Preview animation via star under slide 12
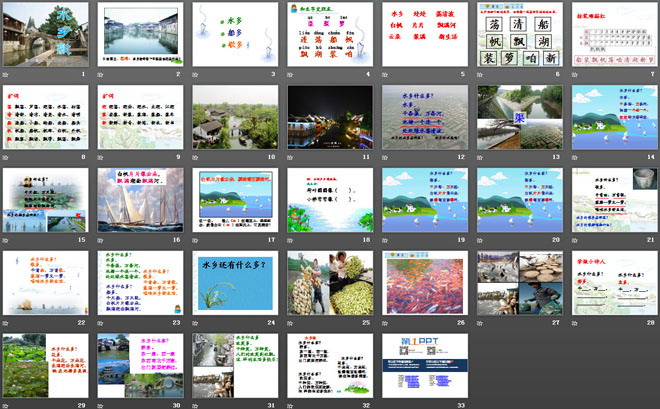This screenshot has width=660, height=409. pos(385,158)
